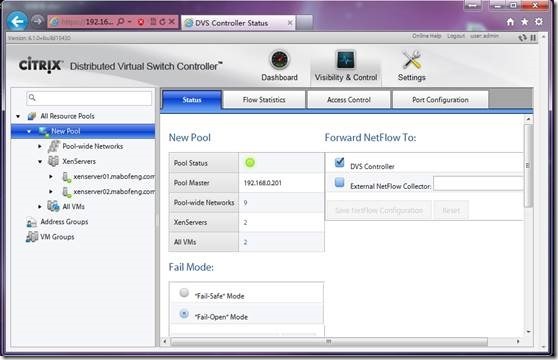
Task: Click the green Pool Status indicator
Action: pyautogui.click(x=250, y=163)
